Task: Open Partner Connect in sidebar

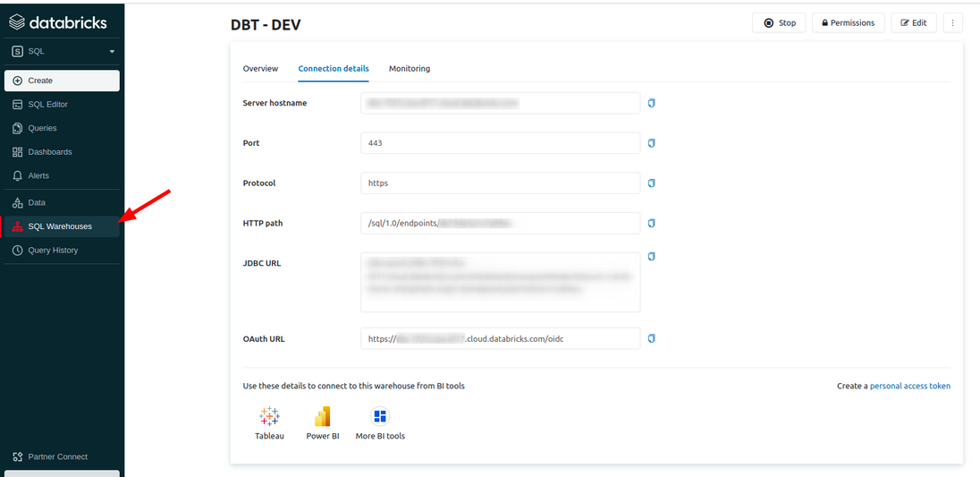Action: click(x=62, y=456)
